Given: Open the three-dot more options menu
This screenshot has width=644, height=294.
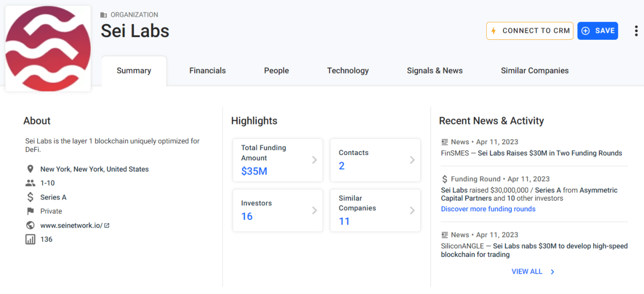Looking at the screenshot, I should [636, 31].
